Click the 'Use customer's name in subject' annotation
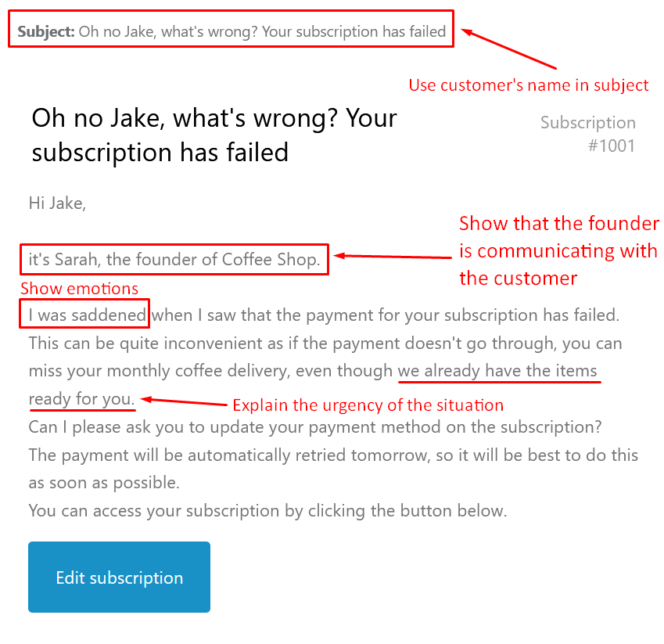The height and width of the screenshot is (644, 664). [x=529, y=85]
